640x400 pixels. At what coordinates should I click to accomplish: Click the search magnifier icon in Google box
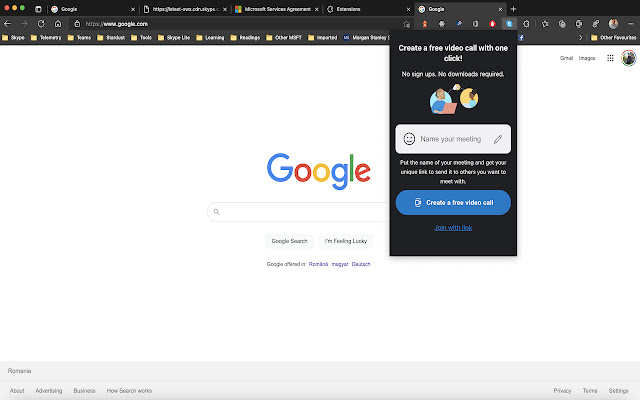[216, 211]
